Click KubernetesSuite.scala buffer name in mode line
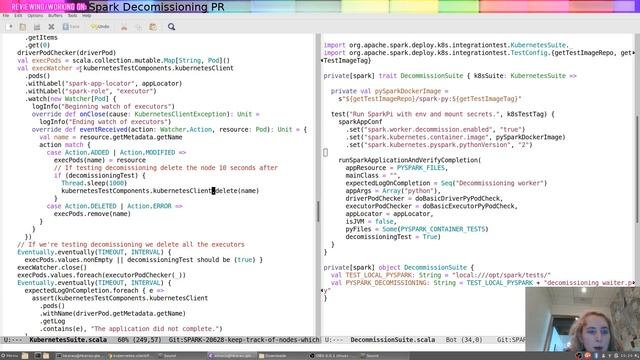The height and width of the screenshot is (360, 640). 68,340
